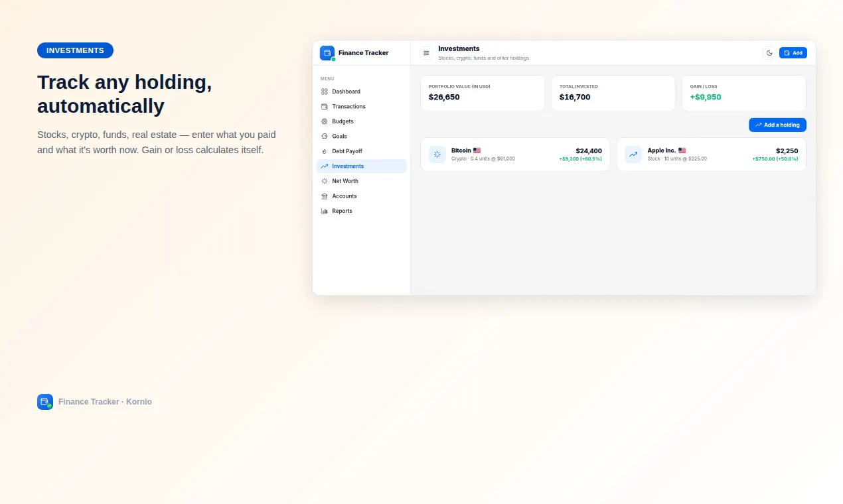Click the Finance Tracker wallet logo icon

tap(327, 53)
